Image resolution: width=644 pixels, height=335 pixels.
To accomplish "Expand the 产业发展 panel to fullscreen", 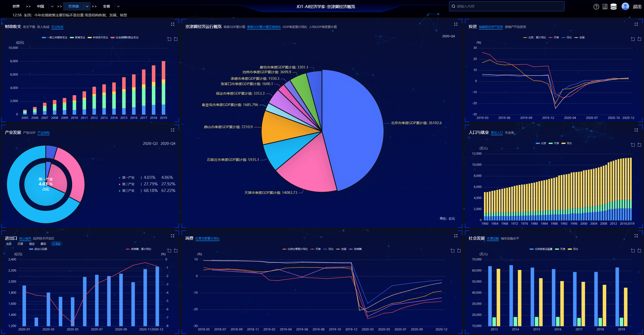I will tap(173, 130).
